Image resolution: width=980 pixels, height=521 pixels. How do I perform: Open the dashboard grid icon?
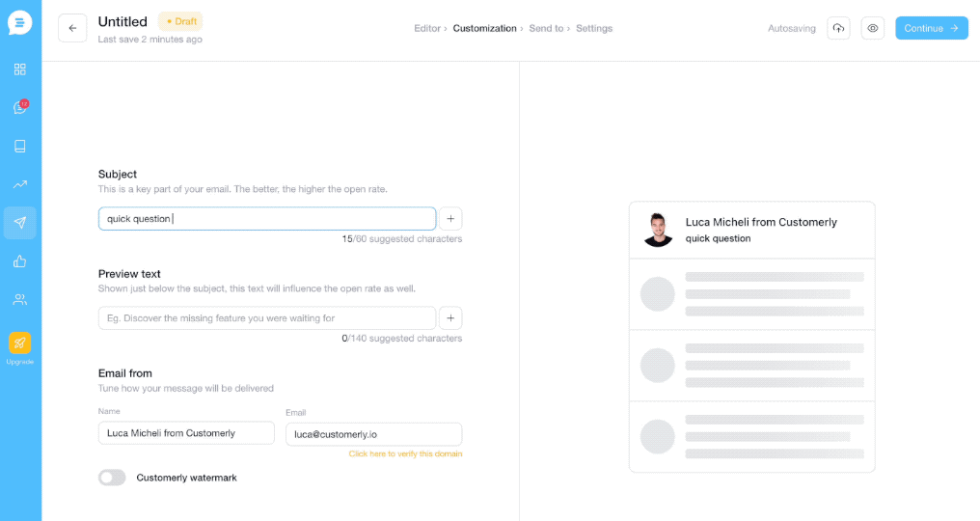pyautogui.click(x=20, y=69)
